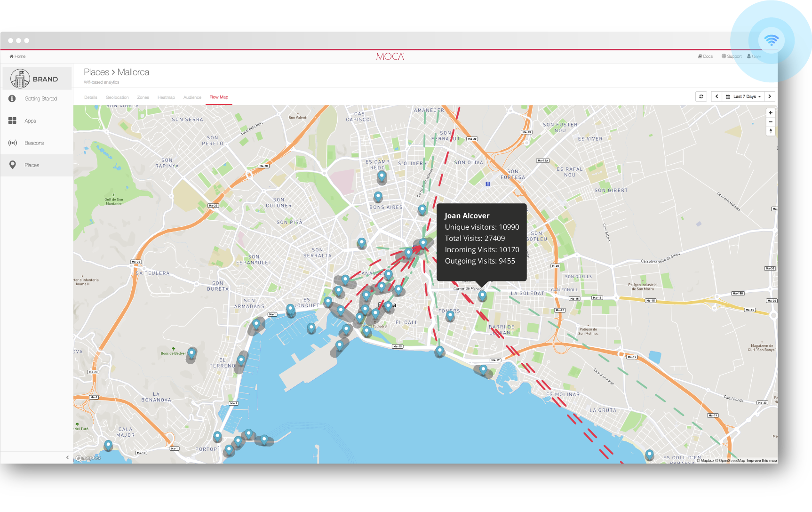Select the Flow Map tab
Viewport: 812px width, 512px height.
(219, 97)
